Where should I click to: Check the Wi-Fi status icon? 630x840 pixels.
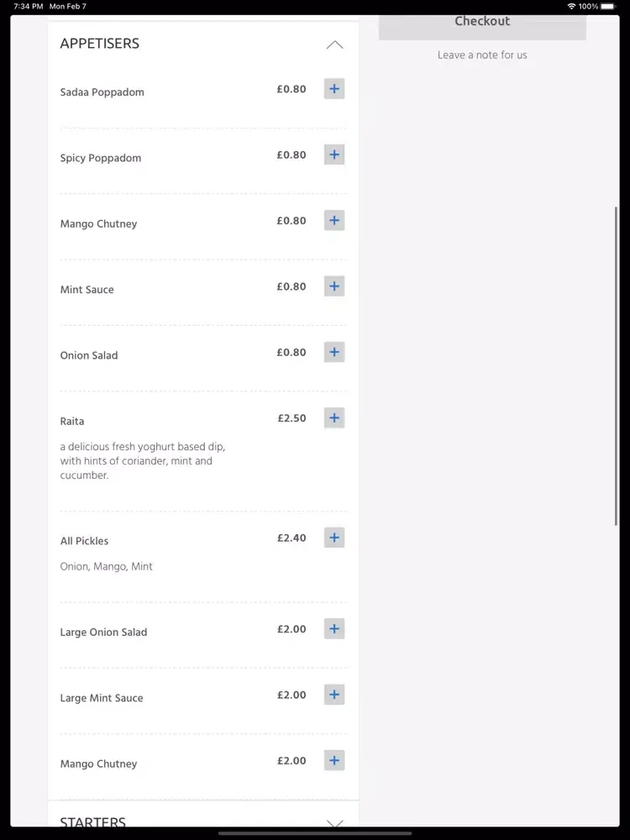[x=571, y=7]
